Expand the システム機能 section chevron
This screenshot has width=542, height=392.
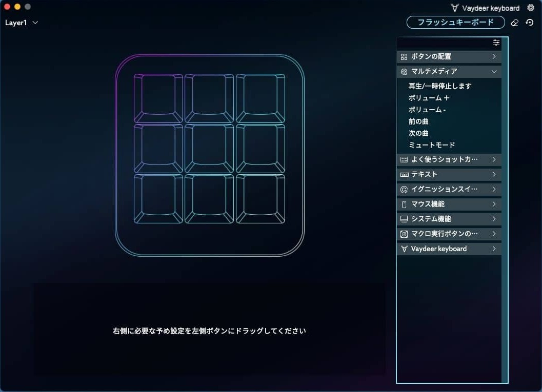click(494, 219)
